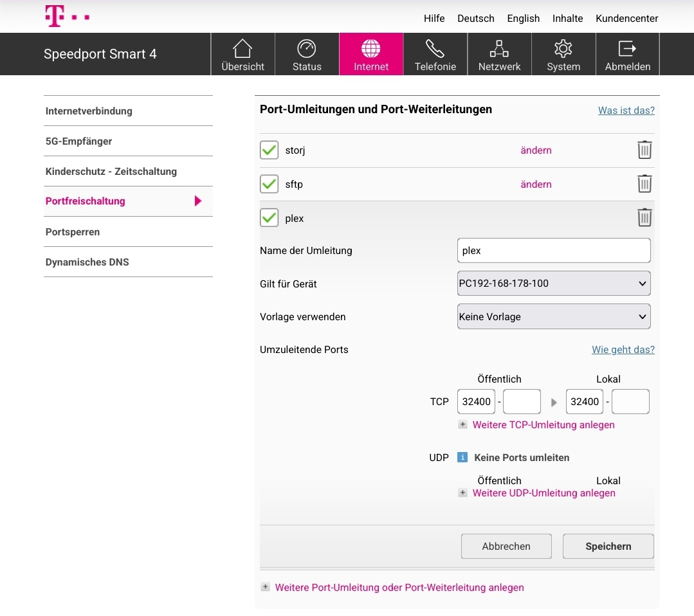This screenshot has height=616, width=694.
Task: Select Portfreischaltung in the sidebar
Action: [x=129, y=201]
